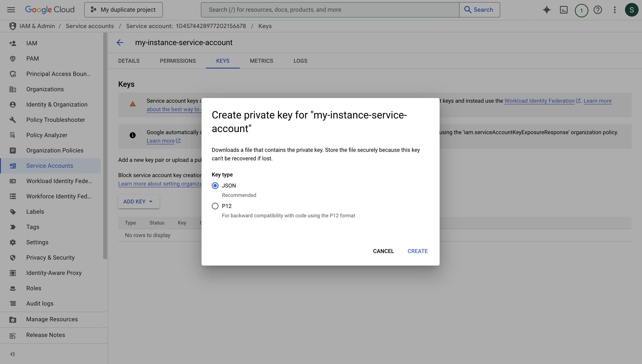Open the ADD KEY dropdown

pyautogui.click(x=139, y=202)
